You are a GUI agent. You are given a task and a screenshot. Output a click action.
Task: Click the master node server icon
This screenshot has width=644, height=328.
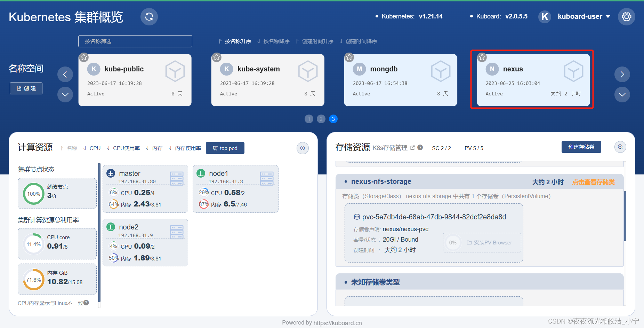pos(177,179)
